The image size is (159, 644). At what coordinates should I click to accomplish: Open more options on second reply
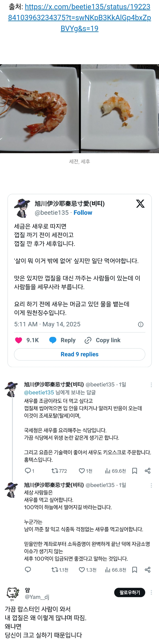click(151, 485)
